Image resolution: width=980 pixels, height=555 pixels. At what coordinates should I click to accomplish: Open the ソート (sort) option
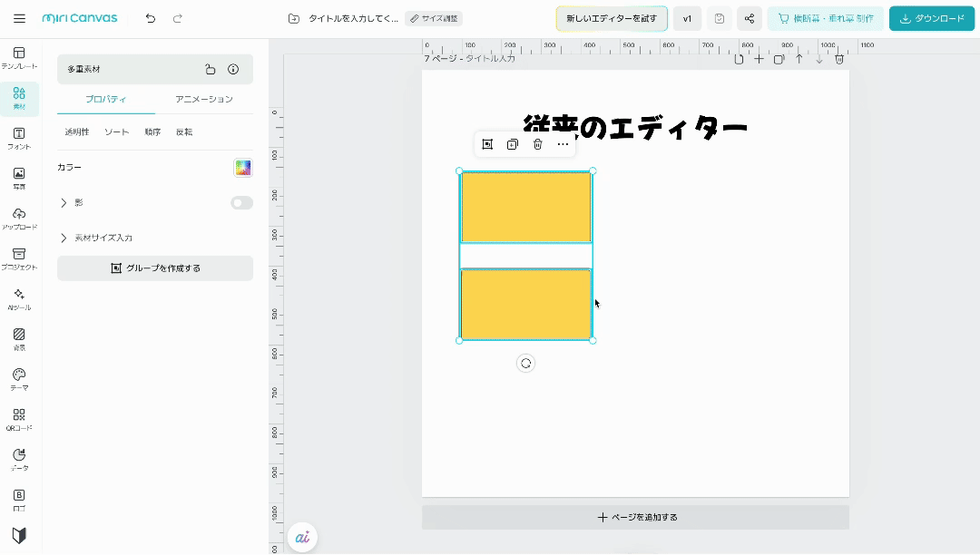[117, 132]
